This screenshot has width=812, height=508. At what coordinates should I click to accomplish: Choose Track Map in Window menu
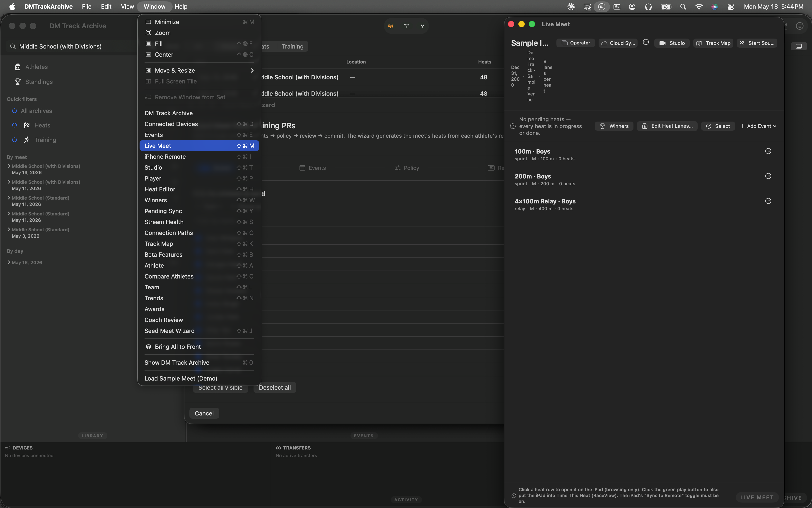pos(199,244)
